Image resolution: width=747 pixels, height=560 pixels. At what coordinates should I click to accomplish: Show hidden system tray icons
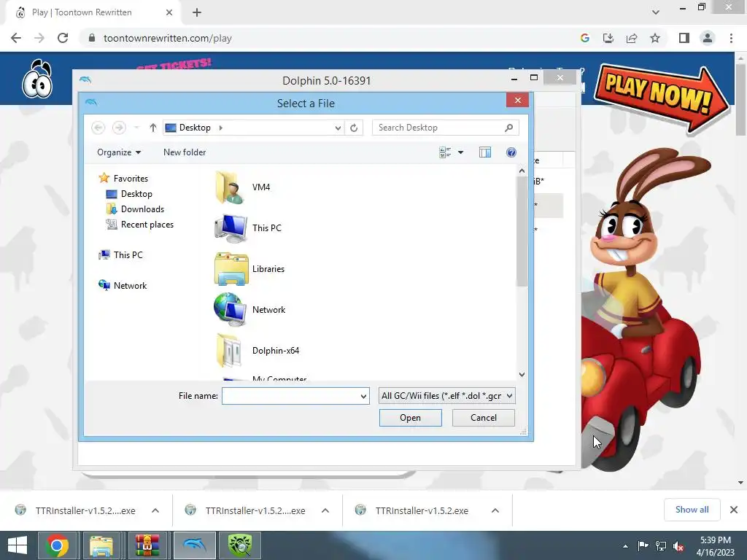625,546
